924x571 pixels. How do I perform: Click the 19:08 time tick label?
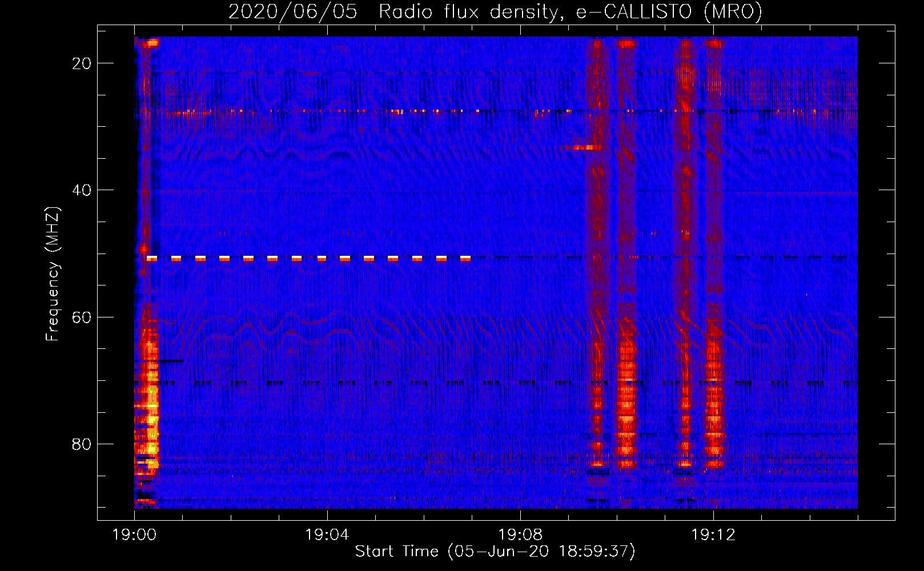[520, 534]
